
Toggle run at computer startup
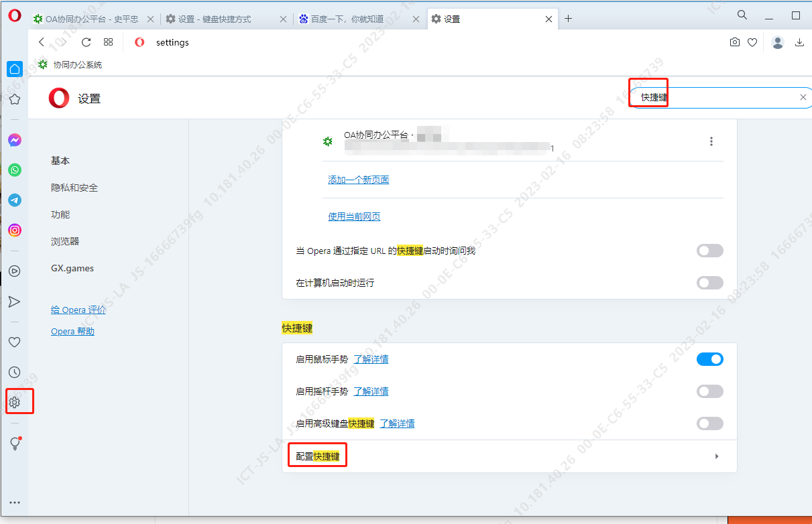point(710,283)
